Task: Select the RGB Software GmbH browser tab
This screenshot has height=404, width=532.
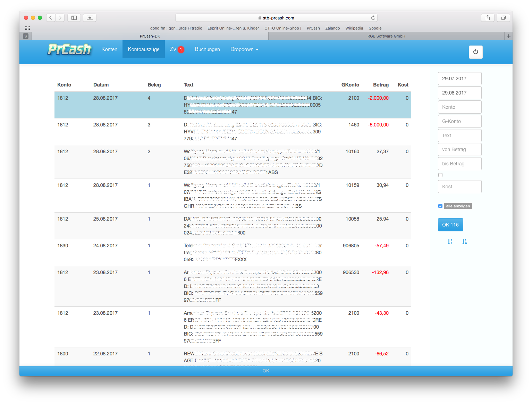Action: click(386, 36)
